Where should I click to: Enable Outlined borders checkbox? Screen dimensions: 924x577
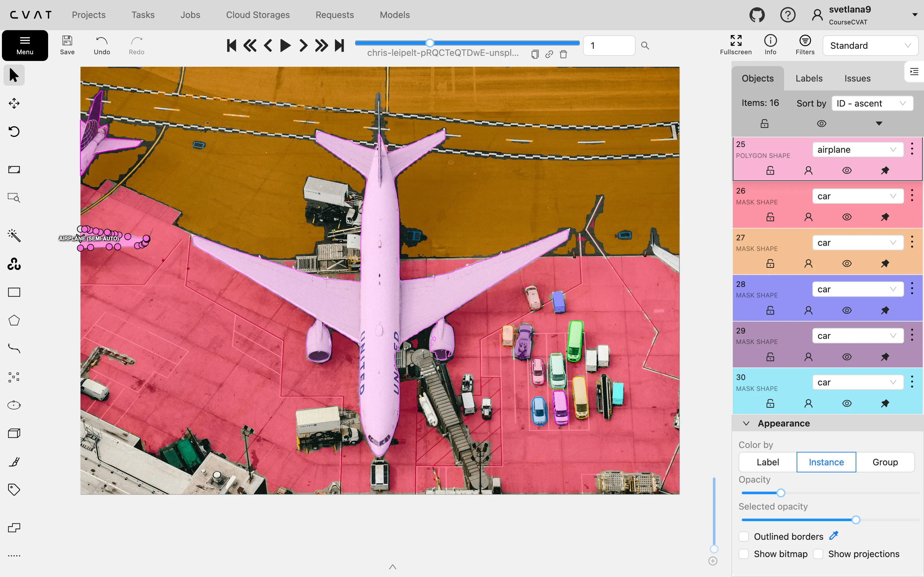click(x=744, y=537)
